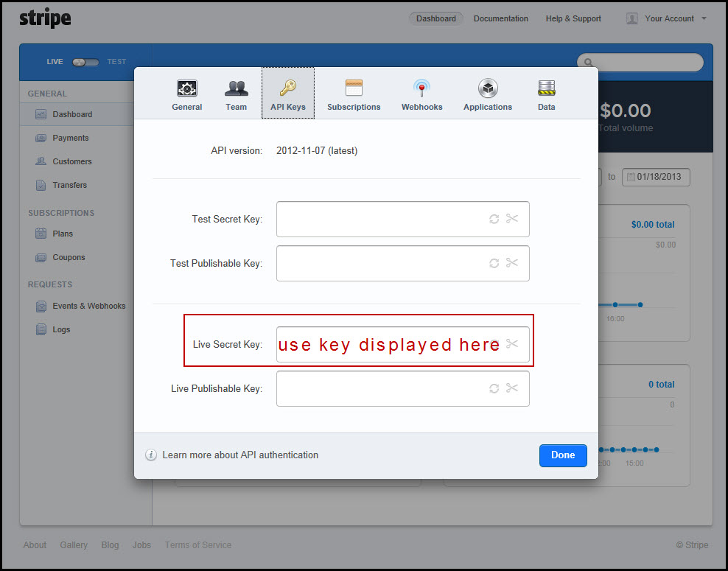
Task: Click the $0.00 Total volume figure
Action: point(626,111)
